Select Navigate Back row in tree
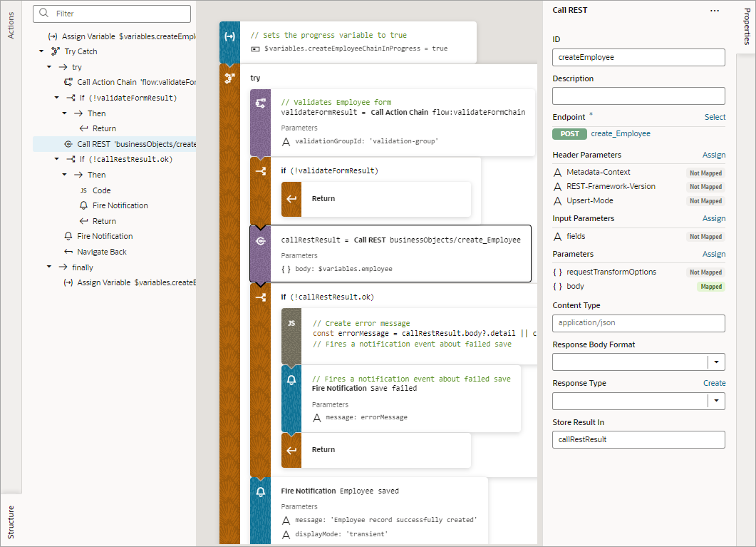756x547 pixels. pyautogui.click(x=114, y=252)
